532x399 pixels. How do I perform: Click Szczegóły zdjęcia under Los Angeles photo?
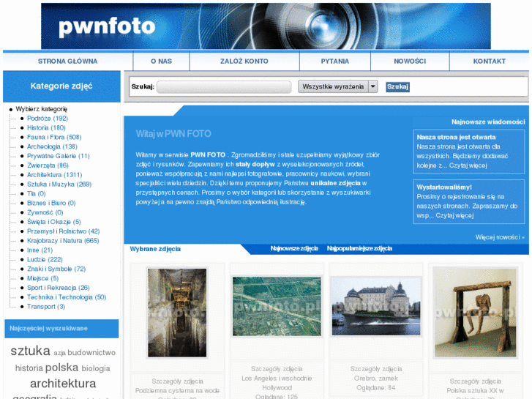click(x=277, y=369)
